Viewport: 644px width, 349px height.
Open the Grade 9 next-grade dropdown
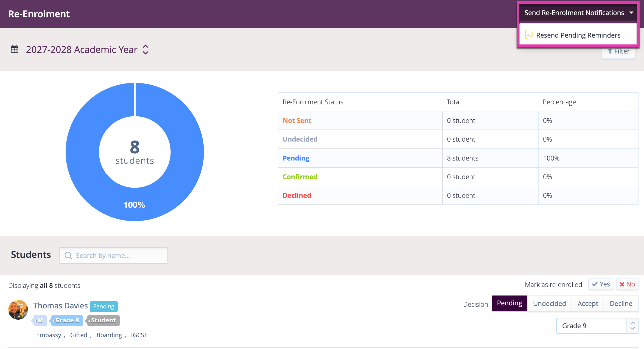(x=597, y=326)
